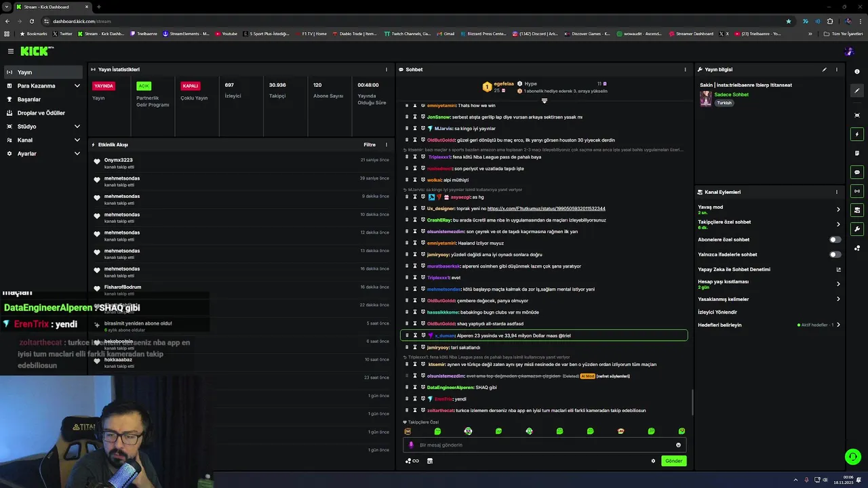This screenshot has height=488, width=868.
Task: Click the Turkish language tag
Action: pos(724,103)
